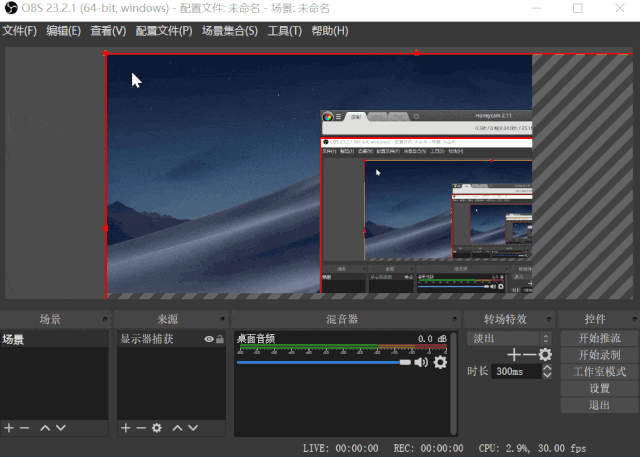Click the 时长 label
Screen dimensions: 640x457
pyautogui.click(x=478, y=371)
